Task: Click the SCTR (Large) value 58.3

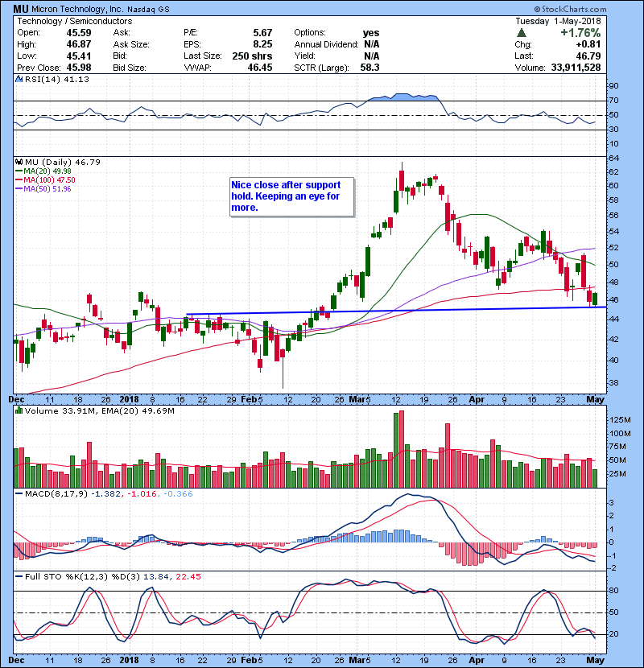Action: [x=369, y=68]
